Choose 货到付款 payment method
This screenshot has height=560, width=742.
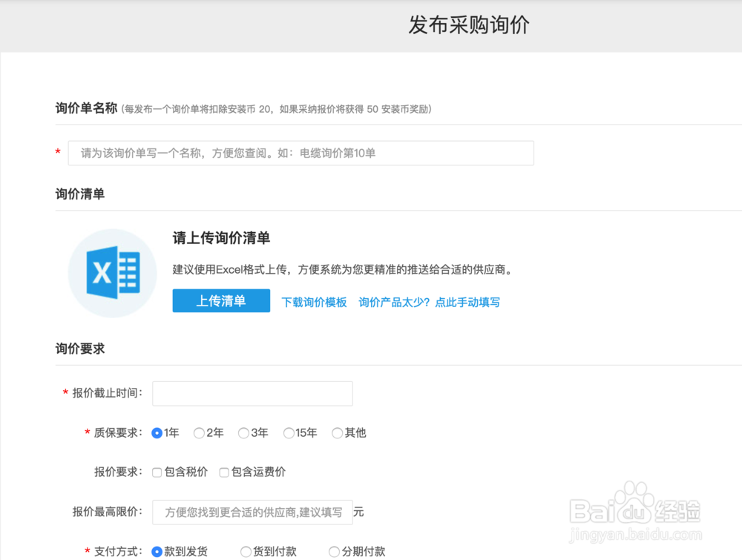[x=246, y=552]
